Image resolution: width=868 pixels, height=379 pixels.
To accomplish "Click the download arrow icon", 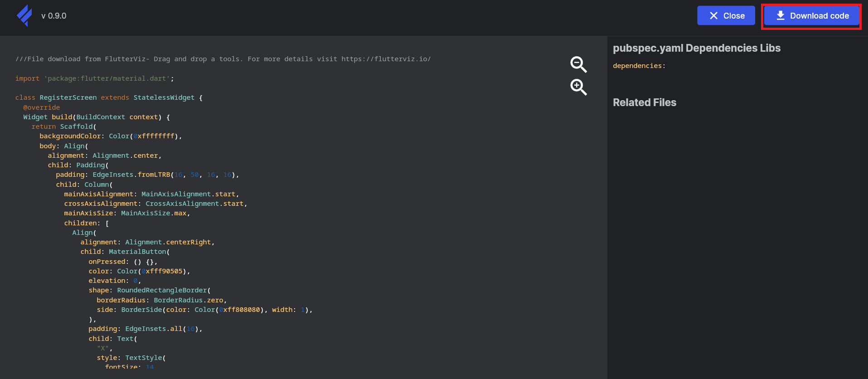I will click(x=780, y=15).
